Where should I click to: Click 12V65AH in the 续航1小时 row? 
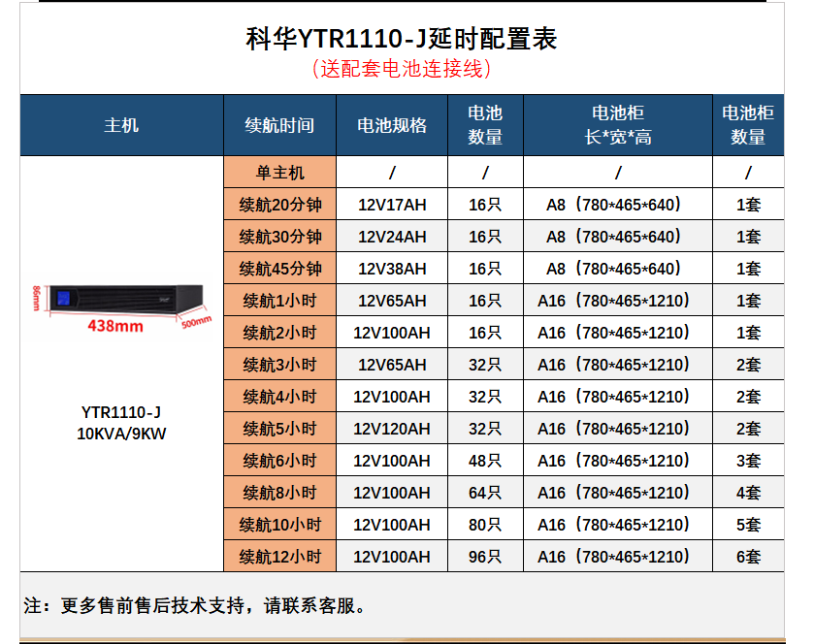click(x=392, y=301)
